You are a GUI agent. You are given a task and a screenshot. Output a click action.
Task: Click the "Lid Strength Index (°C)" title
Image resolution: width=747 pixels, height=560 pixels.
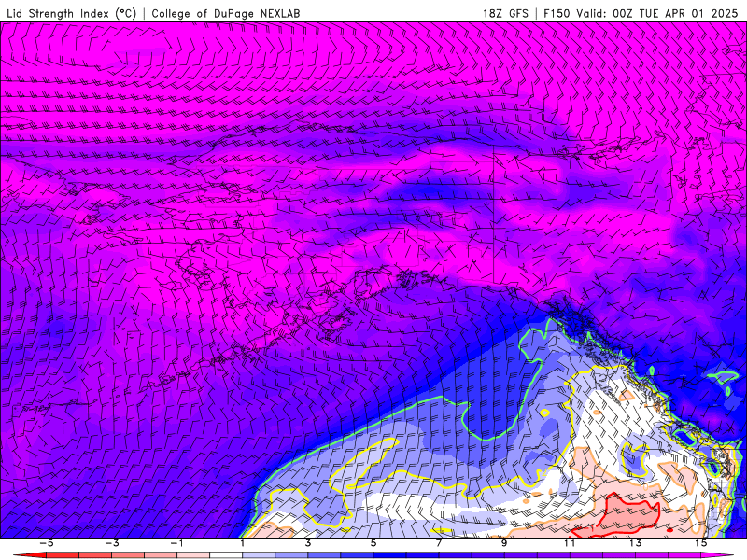coord(72,13)
